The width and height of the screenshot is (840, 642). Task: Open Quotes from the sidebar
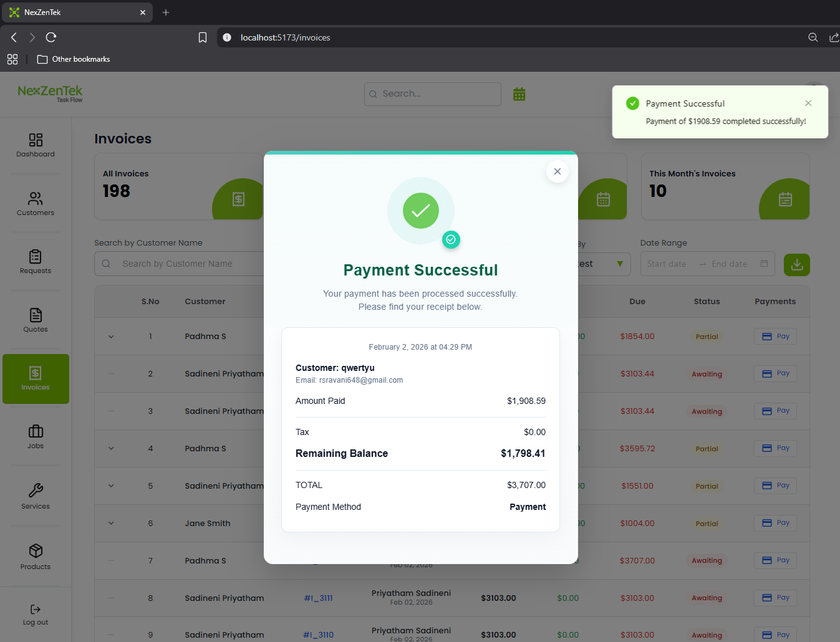[36, 320]
